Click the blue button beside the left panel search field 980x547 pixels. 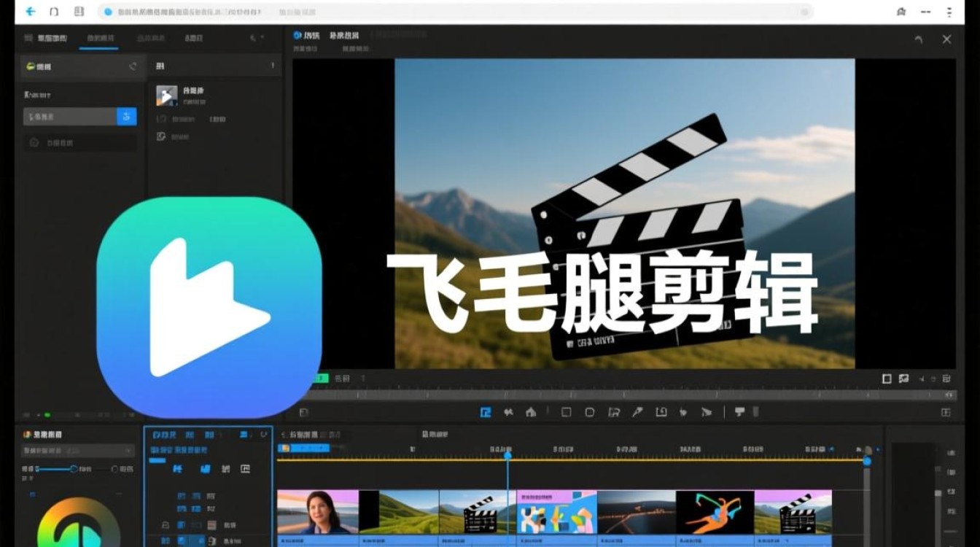[127, 117]
